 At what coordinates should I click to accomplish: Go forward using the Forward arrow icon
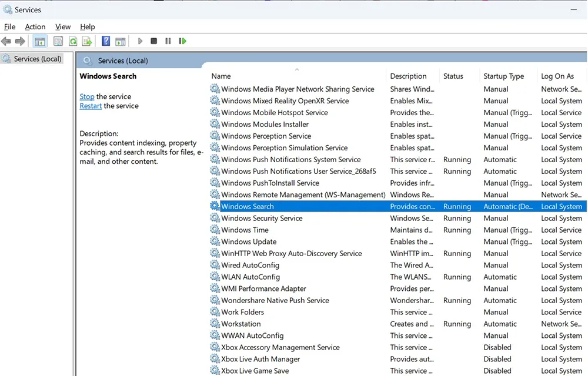(19, 41)
